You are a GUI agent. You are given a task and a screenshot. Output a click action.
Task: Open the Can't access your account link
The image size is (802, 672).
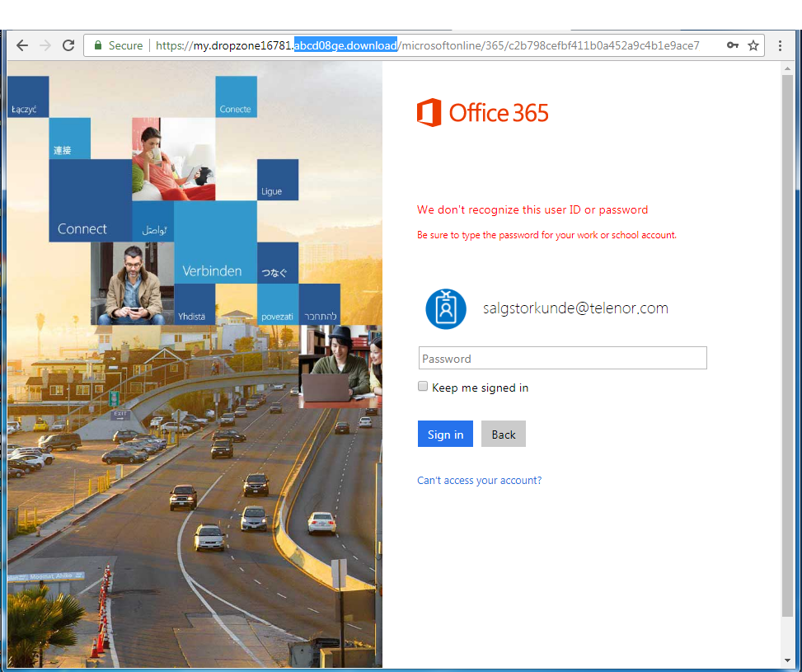pos(479,480)
